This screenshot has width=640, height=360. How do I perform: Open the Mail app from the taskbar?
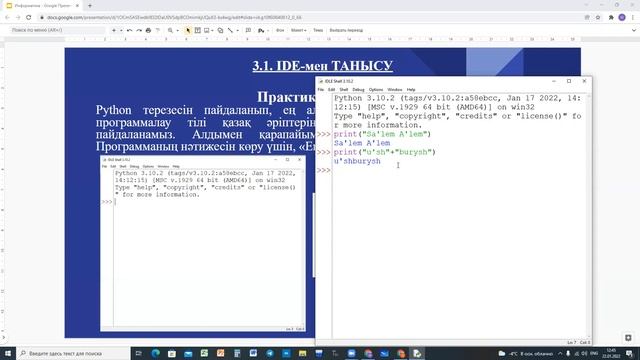point(188,353)
